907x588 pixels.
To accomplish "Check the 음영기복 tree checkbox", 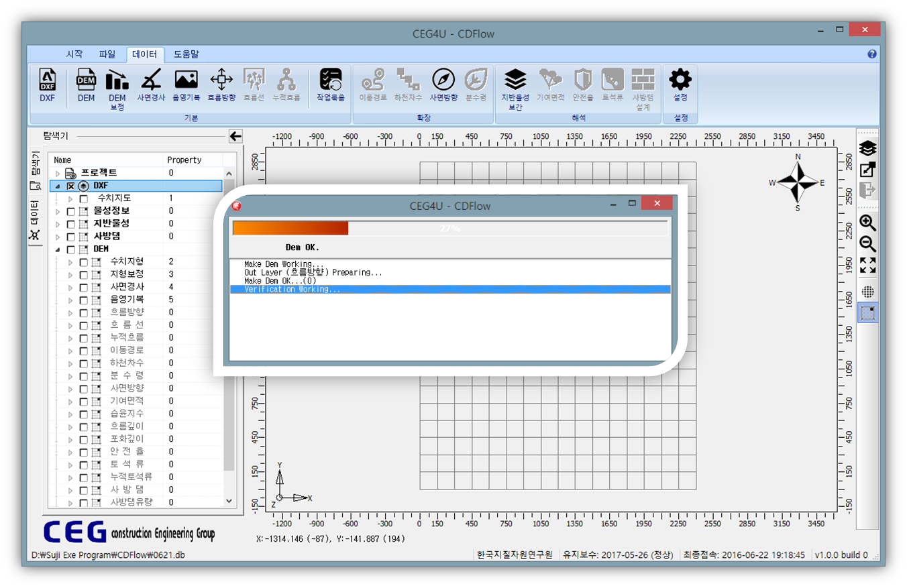I will 84,300.
